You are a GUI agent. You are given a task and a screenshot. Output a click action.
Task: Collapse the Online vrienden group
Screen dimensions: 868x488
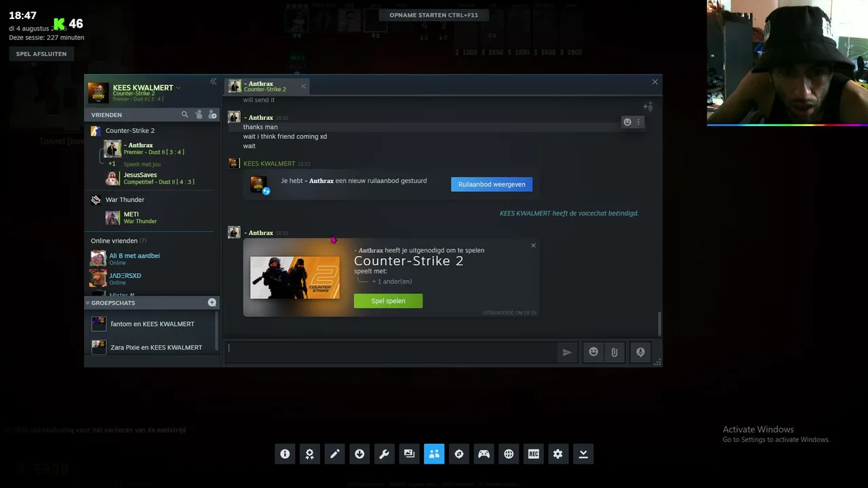pos(119,241)
